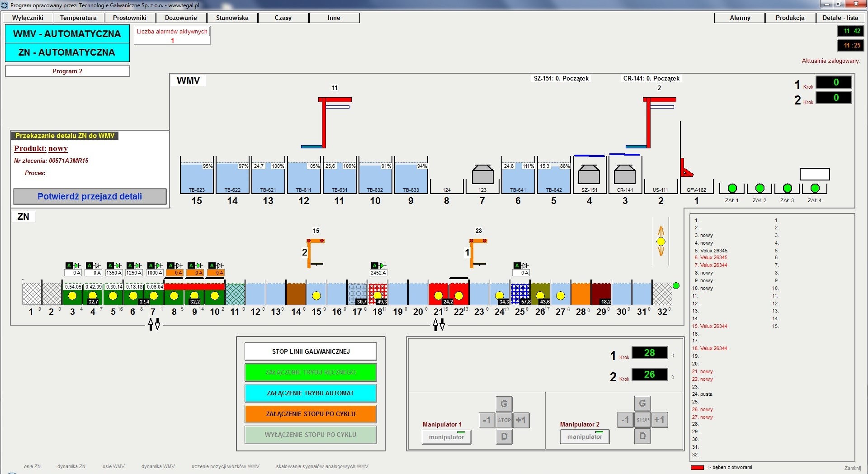Image resolution: width=868 pixels, height=474 pixels.
Task: Select the CR-141 drum icon
Action: point(625,174)
